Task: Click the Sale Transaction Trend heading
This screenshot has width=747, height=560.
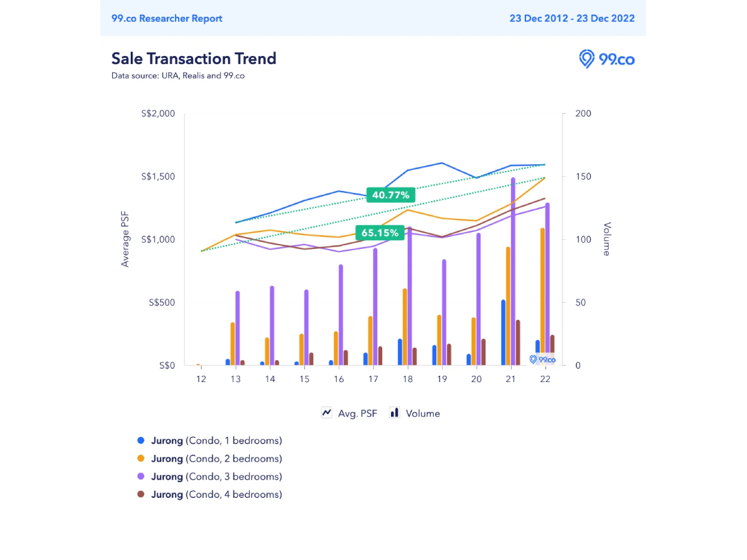Action: [x=194, y=58]
